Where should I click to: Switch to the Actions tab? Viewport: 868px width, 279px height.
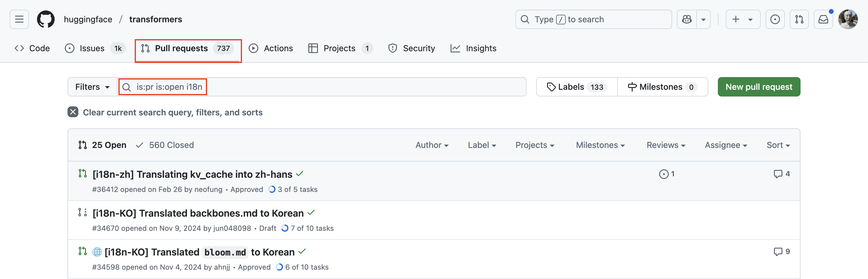pos(271,48)
